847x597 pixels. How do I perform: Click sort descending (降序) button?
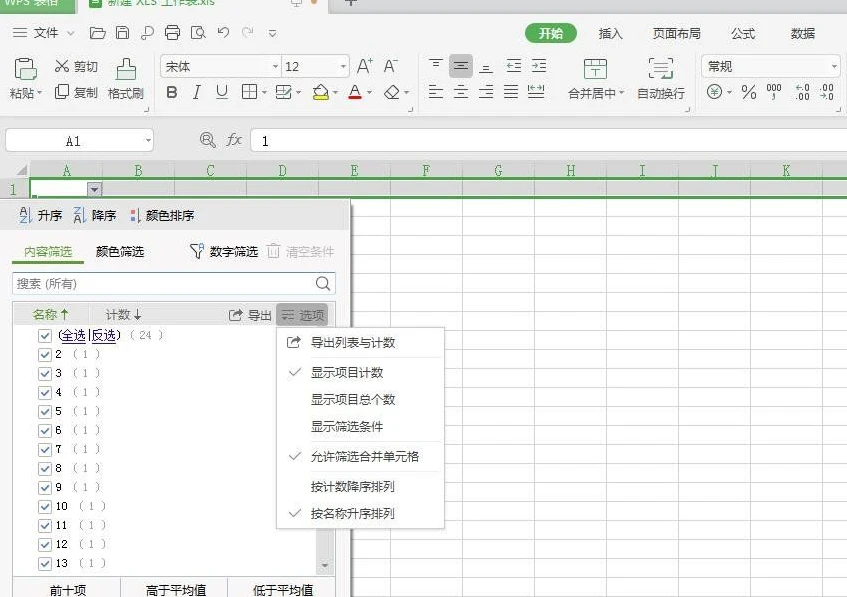(95, 215)
